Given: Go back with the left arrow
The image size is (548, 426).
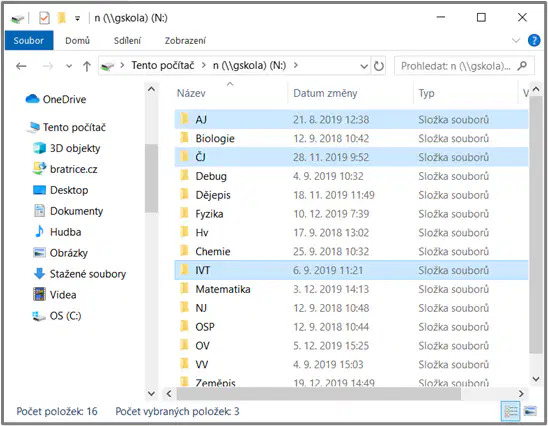Looking at the screenshot, I should [x=21, y=66].
